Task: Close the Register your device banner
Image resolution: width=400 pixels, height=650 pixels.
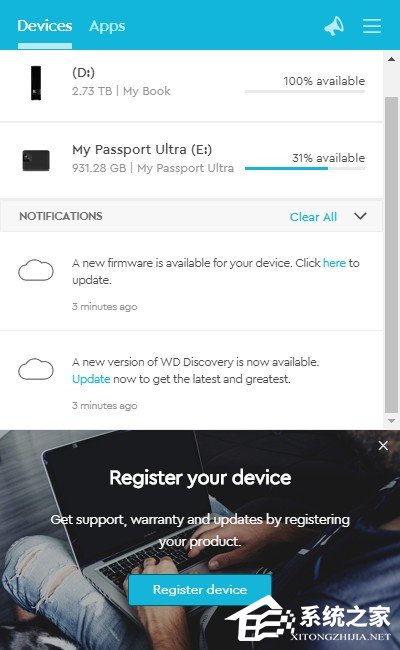Action: [383, 446]
